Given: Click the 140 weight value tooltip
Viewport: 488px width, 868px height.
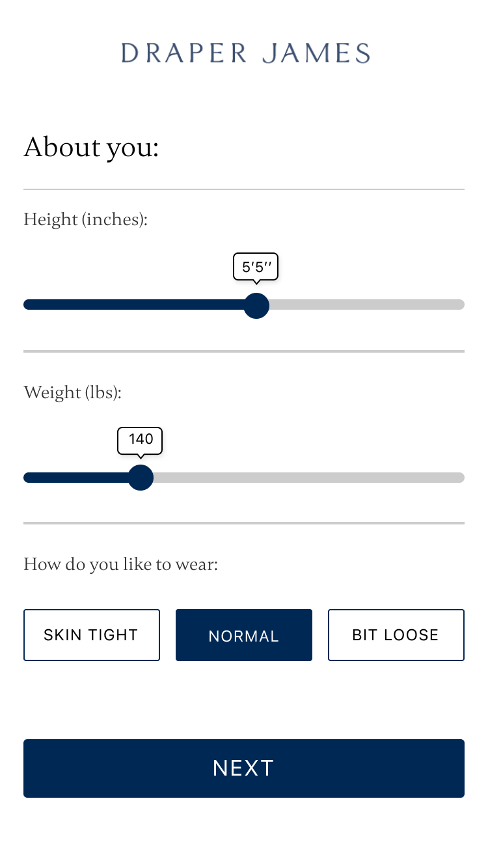Looking at the screenshot, I should coord(140,440).
